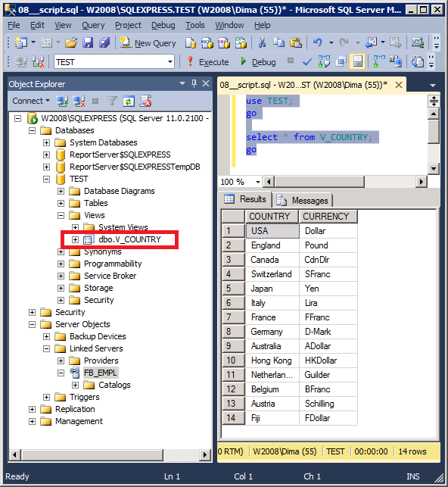Click the Undo arrow icon

(x=317, y=42)
